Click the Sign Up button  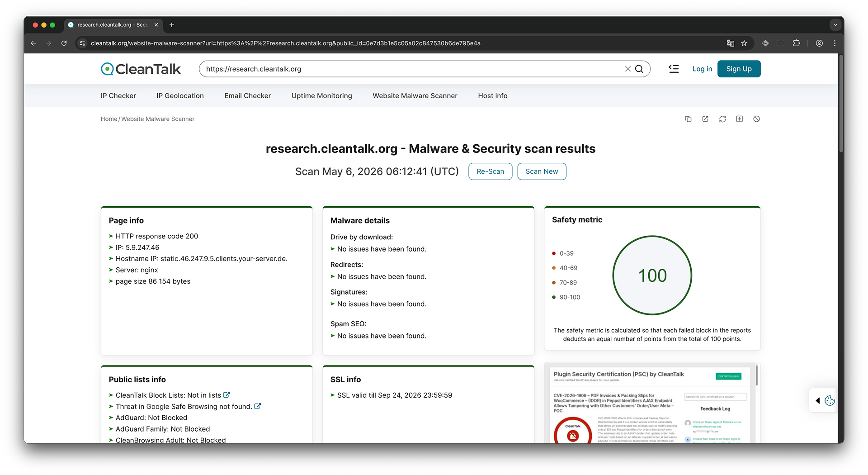coord(739,69)
